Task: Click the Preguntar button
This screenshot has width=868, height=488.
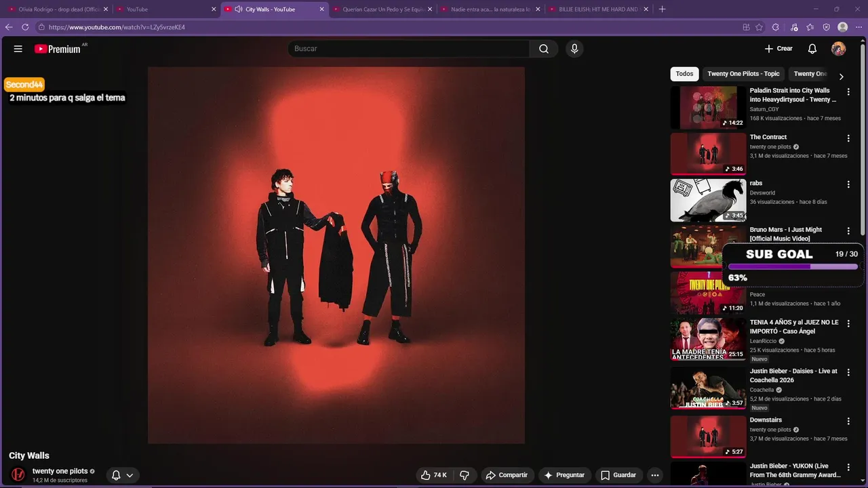Action: tap(564, 475)
